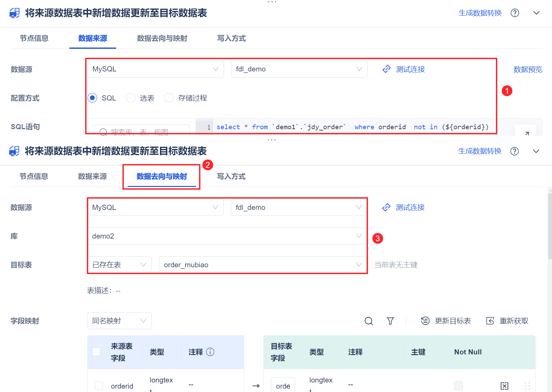Click the vertical scrollbar on the right

coord(550,226)
